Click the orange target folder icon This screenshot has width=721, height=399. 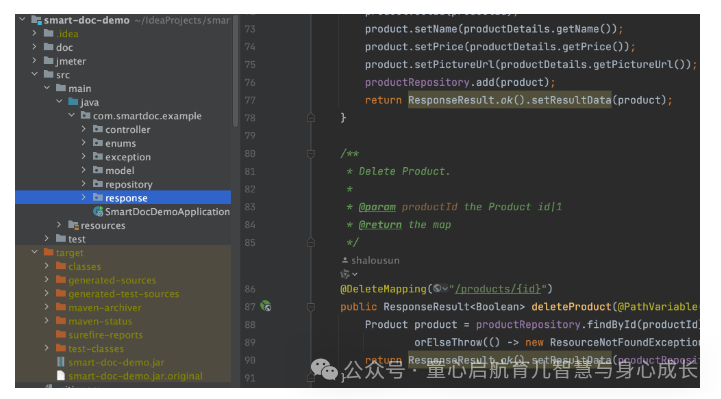point(49,252)
